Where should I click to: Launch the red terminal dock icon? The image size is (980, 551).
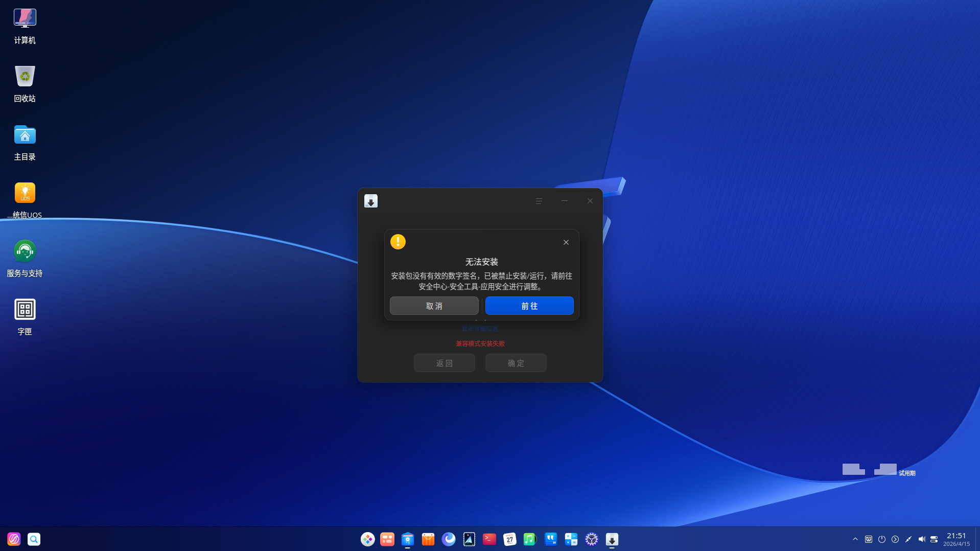pos(489,539)
